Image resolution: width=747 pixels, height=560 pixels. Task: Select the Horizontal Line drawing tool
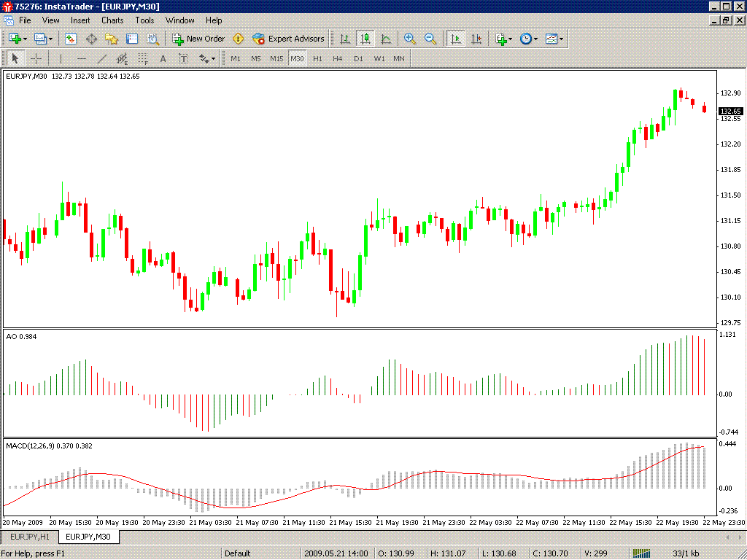[x=82, y=58]
